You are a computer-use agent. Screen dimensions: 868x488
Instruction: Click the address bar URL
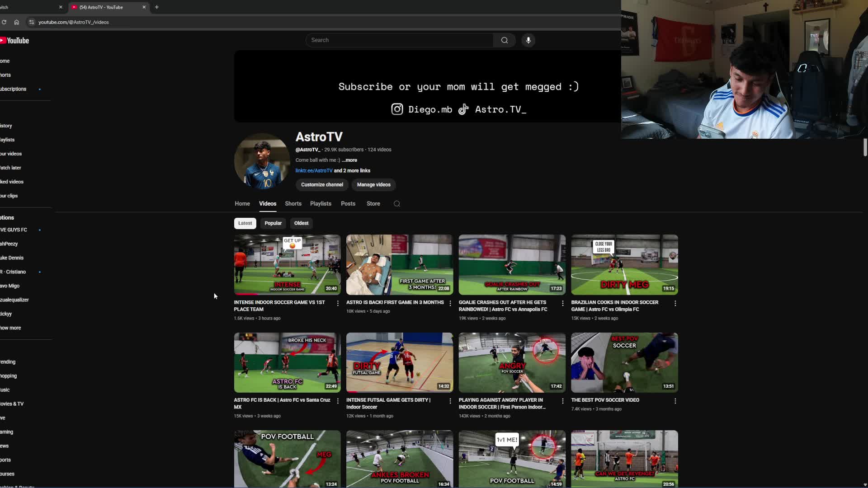coord(74,22)
